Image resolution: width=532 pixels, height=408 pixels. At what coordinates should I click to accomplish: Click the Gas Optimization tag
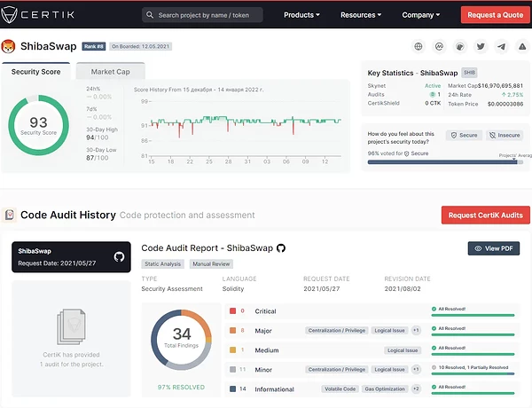click(385, 389)
